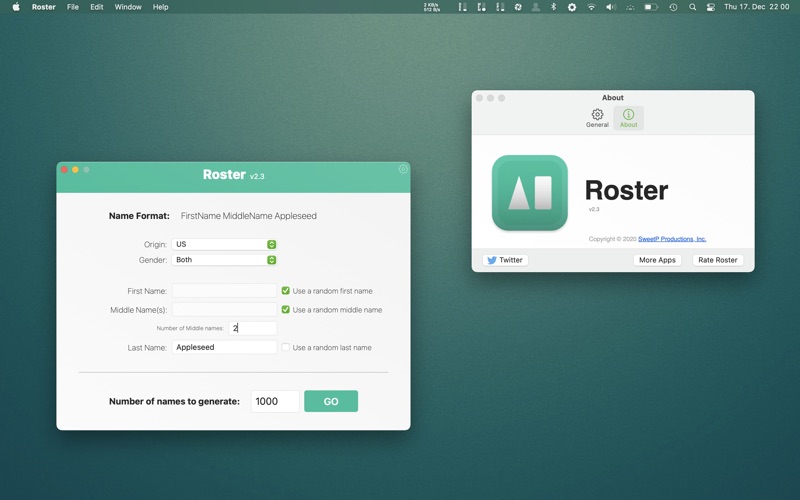Image resolution: width=800 pixels, height=500 pixels.
Task: Select the About tab in preferences
Action: tap(629, 118)
